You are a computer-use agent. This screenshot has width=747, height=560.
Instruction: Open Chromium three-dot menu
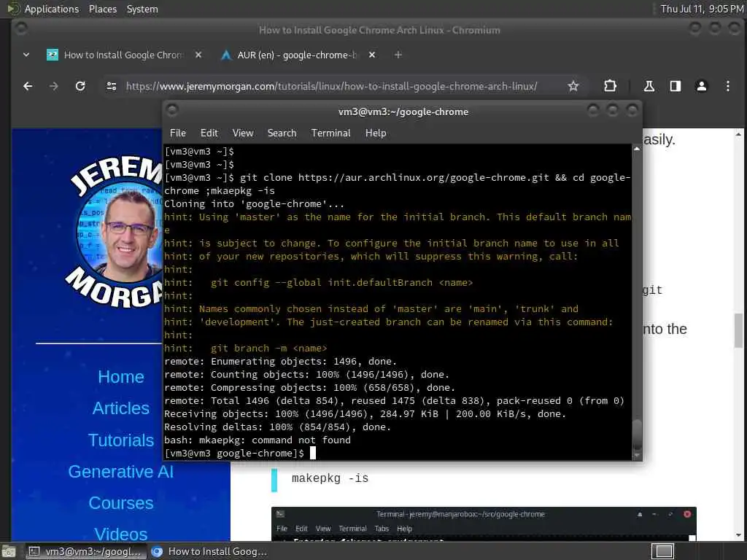[x=727, y=86]
